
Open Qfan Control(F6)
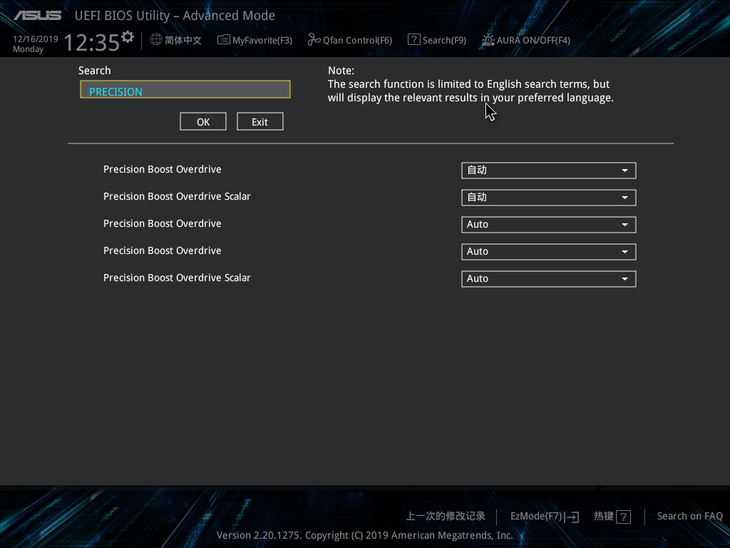tap(358, 41)
